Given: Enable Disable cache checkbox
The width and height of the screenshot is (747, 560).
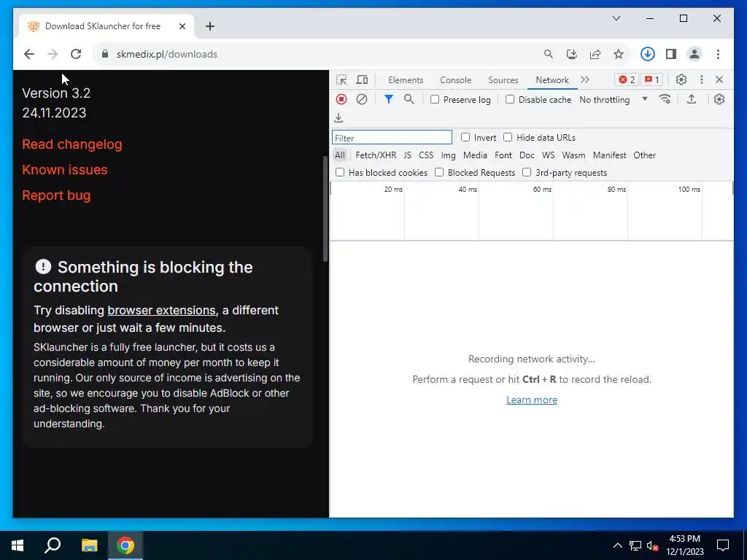Looking at the screenshot, I should tap(510, 99).
